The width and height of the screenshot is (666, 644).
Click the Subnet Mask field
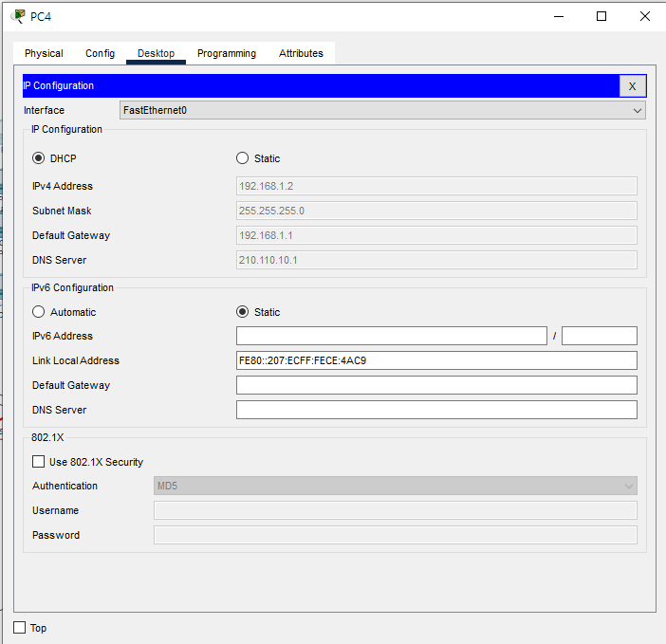point(436,211)
